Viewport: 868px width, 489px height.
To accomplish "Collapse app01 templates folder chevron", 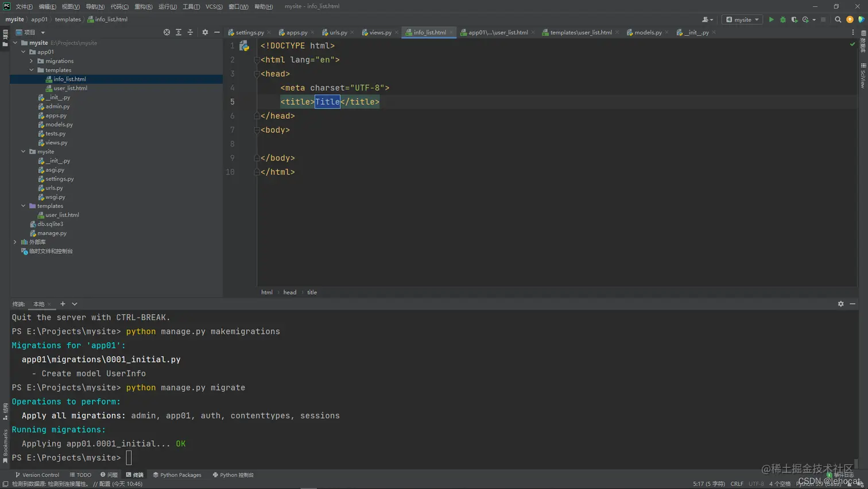I will [x=32, y=70].
